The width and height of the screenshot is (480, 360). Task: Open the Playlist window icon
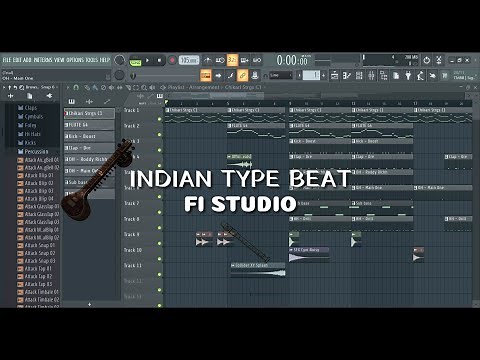pyautogui.click(x=334, y=76)
